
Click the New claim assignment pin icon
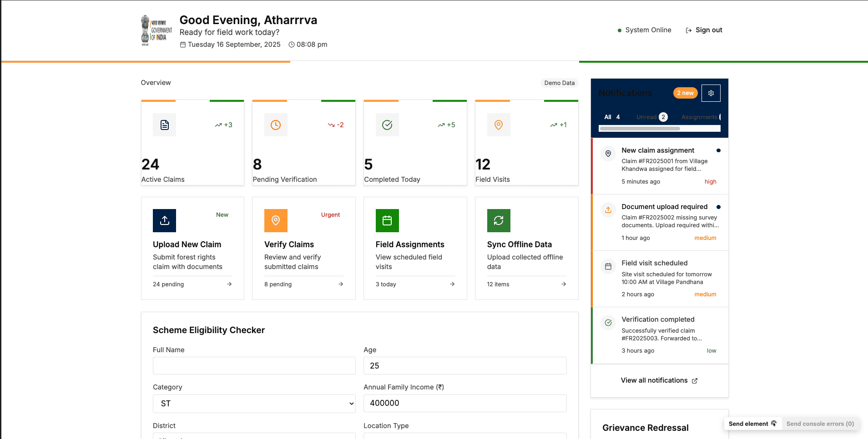click(608, 154)
